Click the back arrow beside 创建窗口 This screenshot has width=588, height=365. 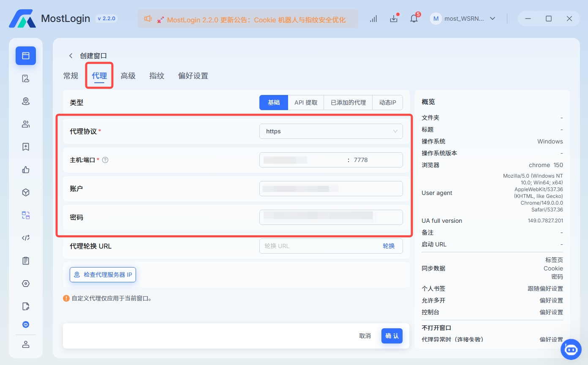point(71,56)
